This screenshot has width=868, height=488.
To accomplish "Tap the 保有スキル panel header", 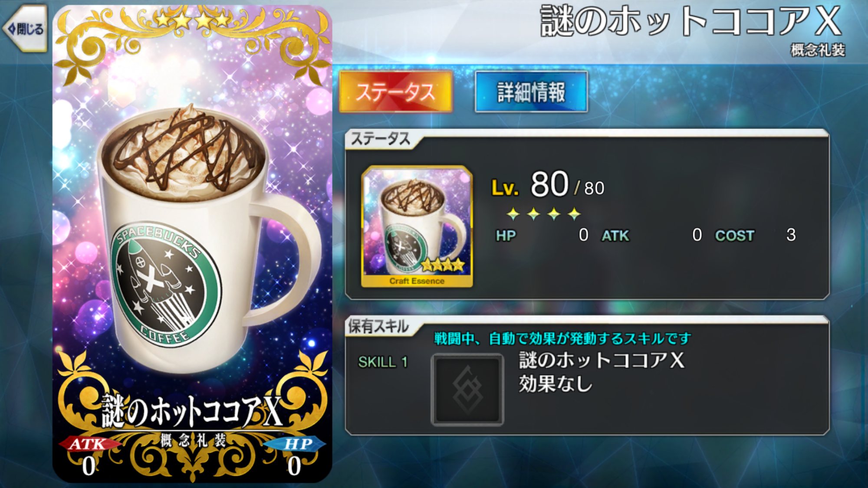I will (379, 326).
